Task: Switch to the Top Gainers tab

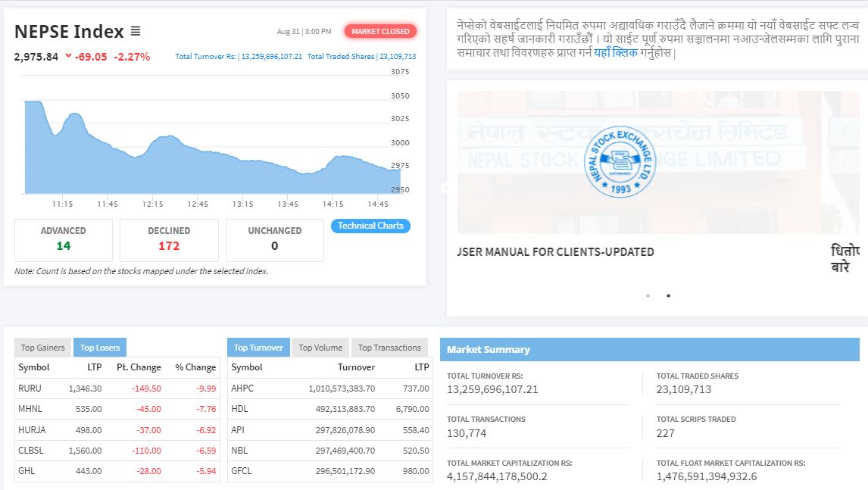Action: tap(42, 348)
